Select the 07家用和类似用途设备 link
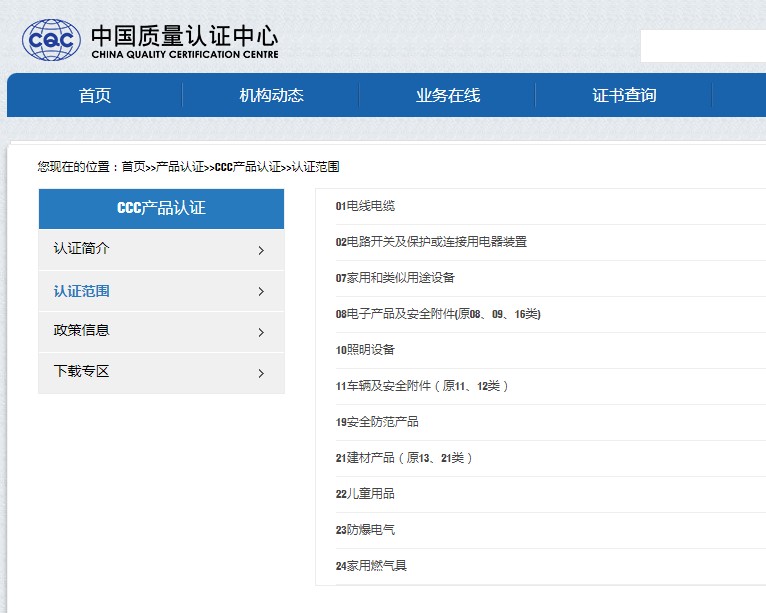The width and height of the screenshot is (766, 613). pos(395,278)
